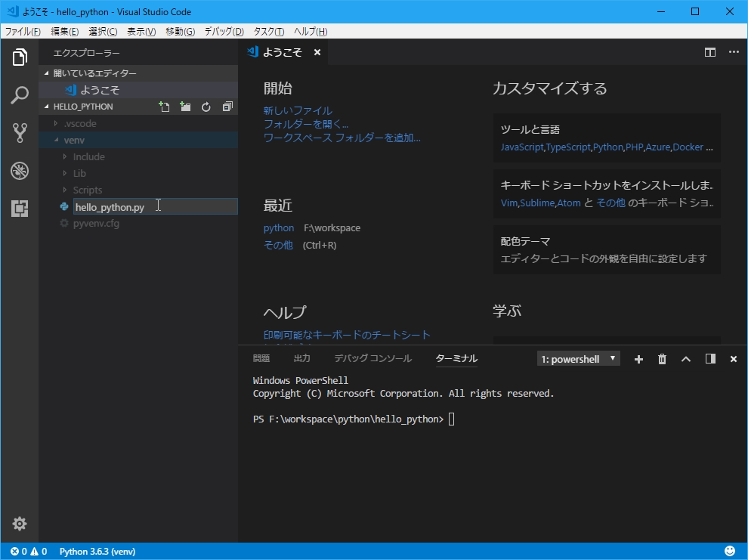This screenshot has height=560, width=748.
Task: Collapse the venv folder
Action: point(138,141)
